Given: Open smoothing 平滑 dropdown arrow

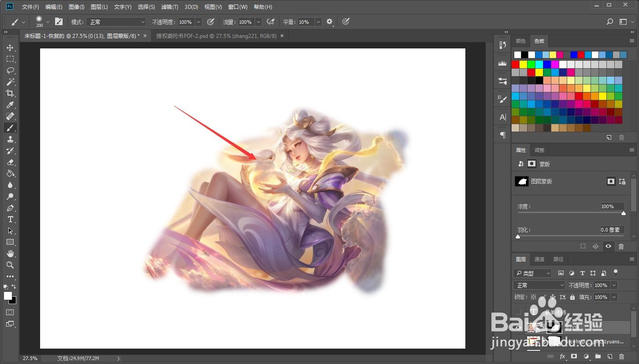Looking at the screenshot, I should click(318, 22).
